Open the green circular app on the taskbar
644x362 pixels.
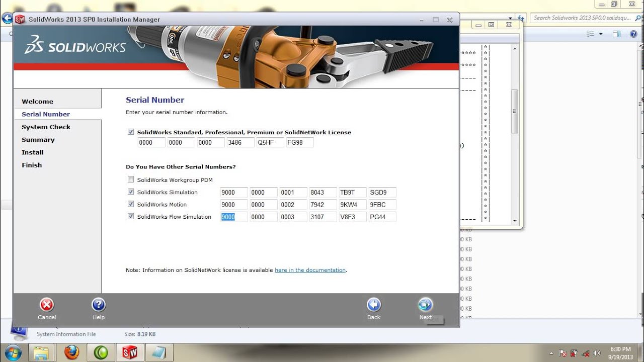point(101,352)
